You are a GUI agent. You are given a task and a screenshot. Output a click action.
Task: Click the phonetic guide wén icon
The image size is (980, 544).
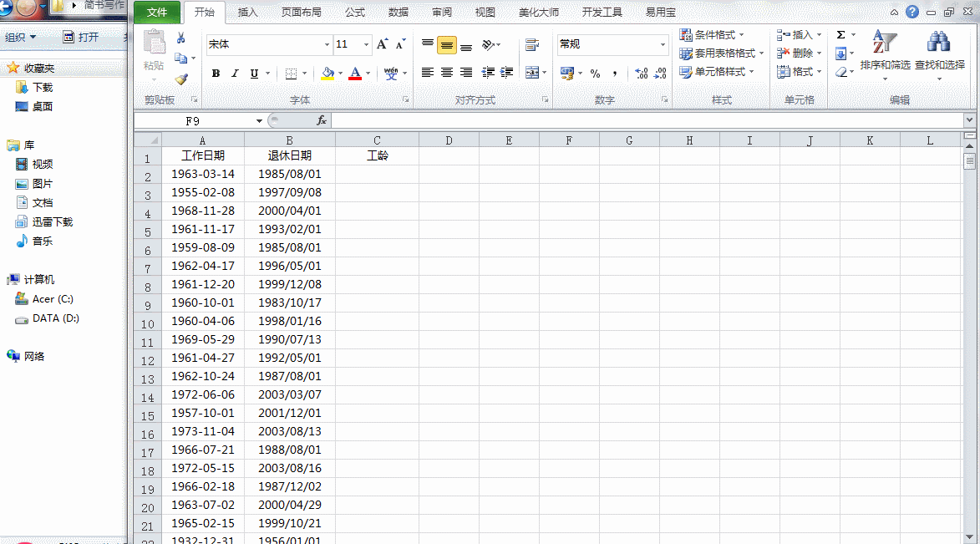tap(391, 74)
